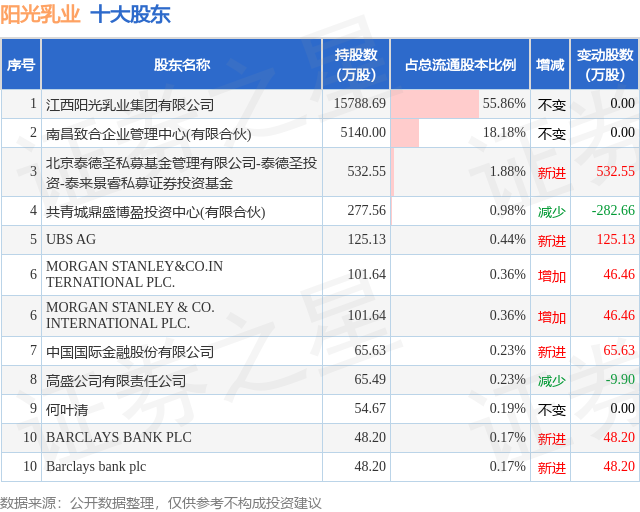
Task: Click shareholder 何叶清
Action: [67, 410]
